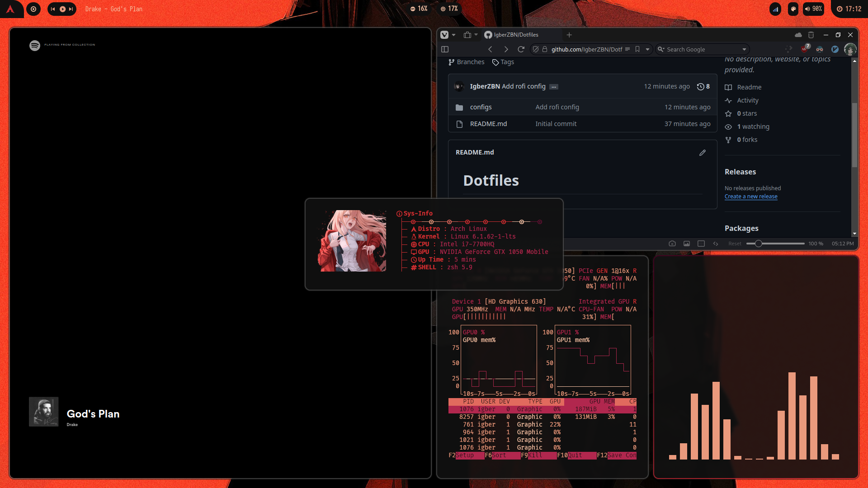Switch to the IgberZBN/Dotfiles browser tab
Screen dimensions: 868x488
coord(515,35)
